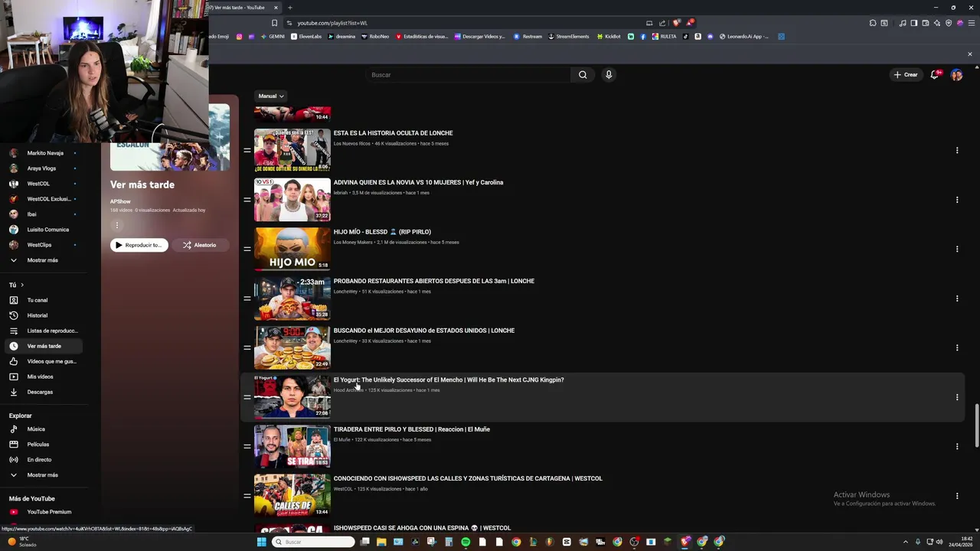Open options menu for 'BUSCANDO el MEJOR DESAYUNO' video
980x551 pixels.
[957, 348]
